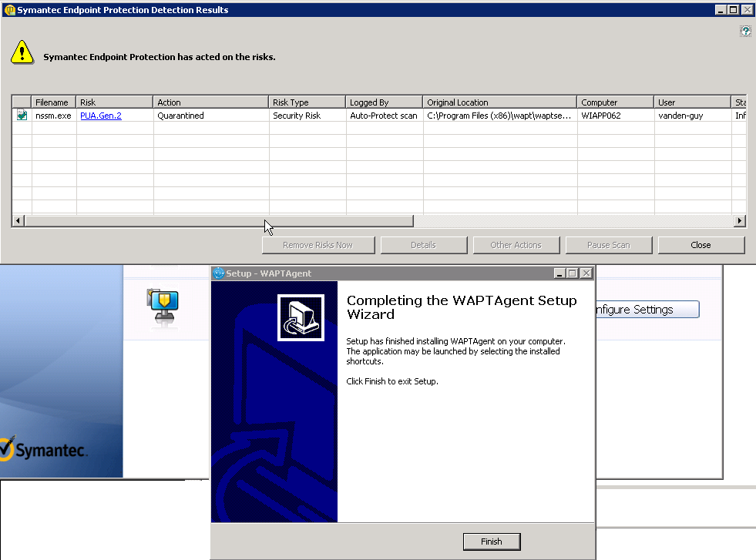The image size is (756, 560).
Task: Minimize the WAPTAgent setup window
Action: pyautogui.click(x=559, y=273)
